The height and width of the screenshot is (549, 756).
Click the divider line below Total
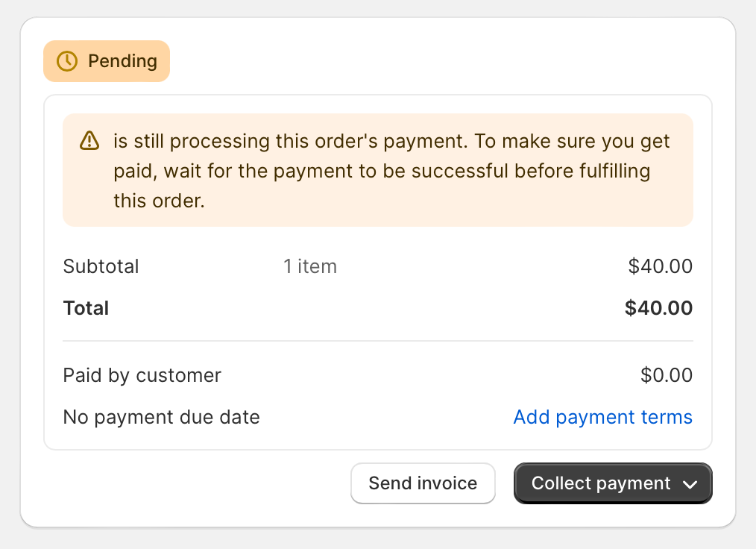pyautogui.click(x=378, y=341)
